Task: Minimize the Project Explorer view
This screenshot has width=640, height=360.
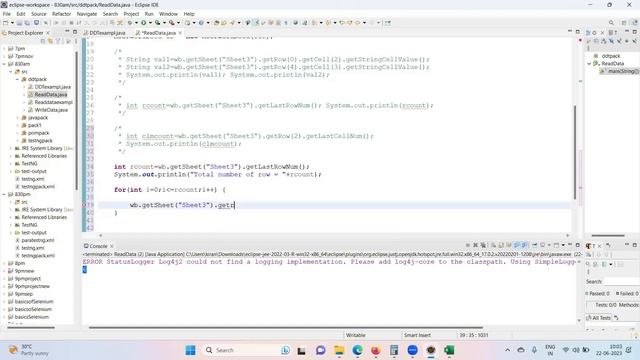Action: point(67,31)
